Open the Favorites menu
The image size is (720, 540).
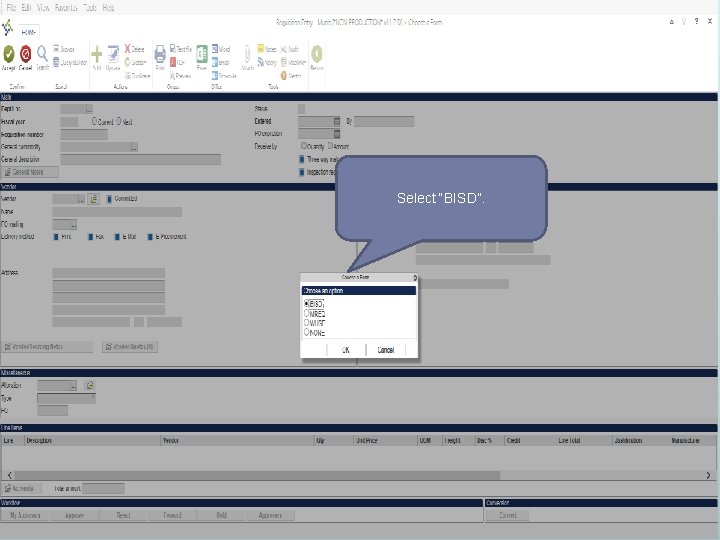(x=66, y=7)
